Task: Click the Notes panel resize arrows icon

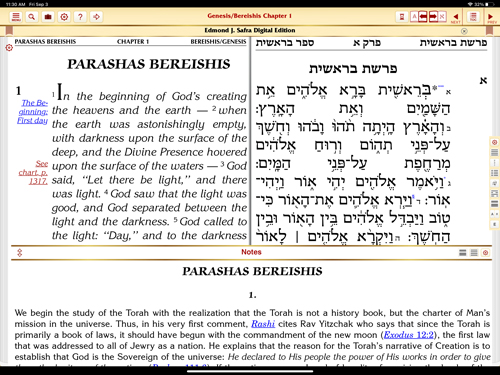Action: coord(19,253)
